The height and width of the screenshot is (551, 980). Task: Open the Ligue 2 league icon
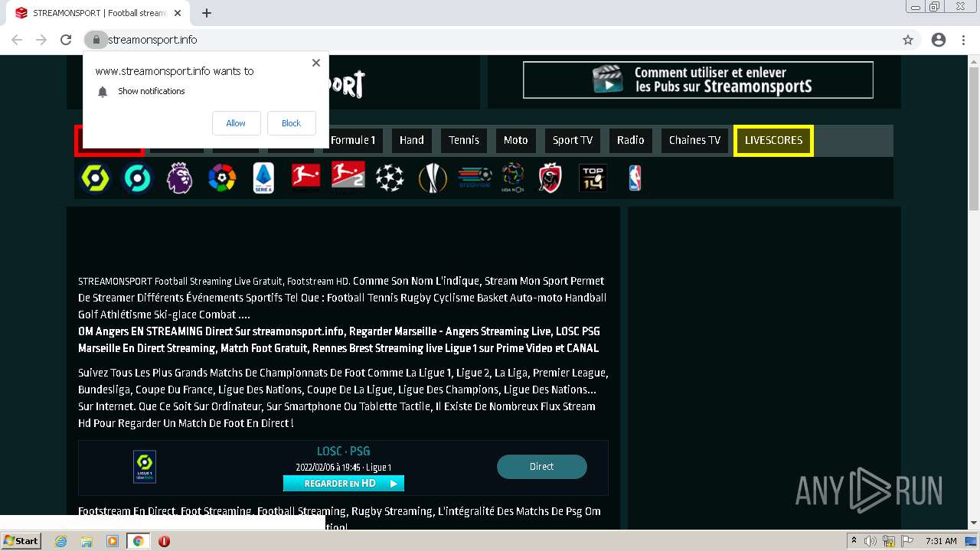point(138,178)
